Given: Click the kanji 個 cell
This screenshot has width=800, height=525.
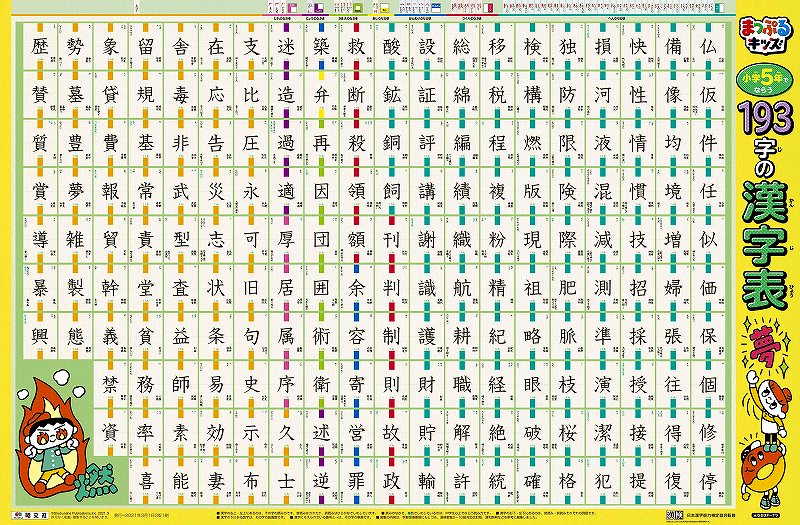Looking at the screenshot, I should click(x=708, y=384).
